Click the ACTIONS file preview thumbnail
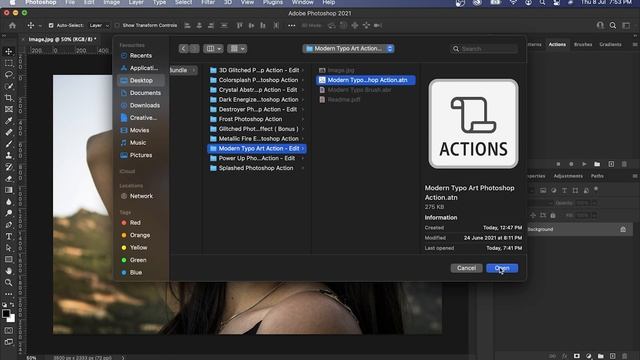Screen dimensions: 640x360 (x=473, y=124)
